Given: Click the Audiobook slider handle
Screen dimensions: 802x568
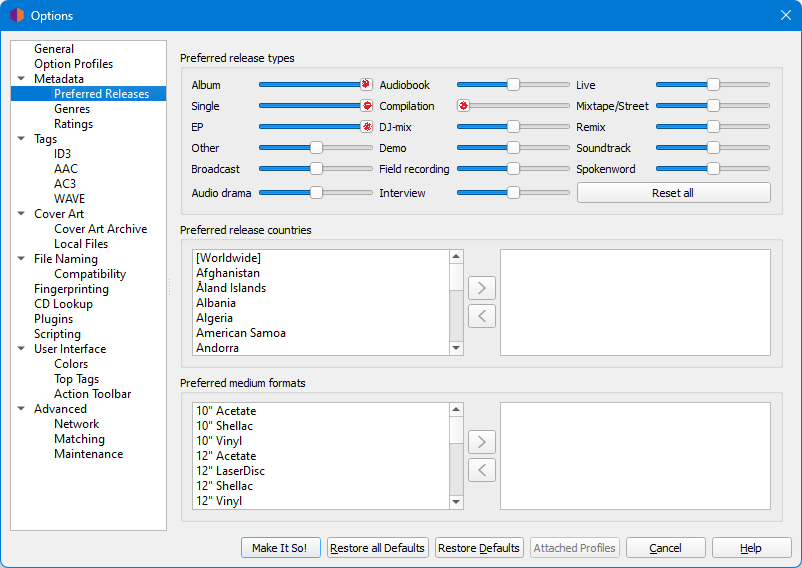Looking at the screenshot, I should tap(513, 84).
